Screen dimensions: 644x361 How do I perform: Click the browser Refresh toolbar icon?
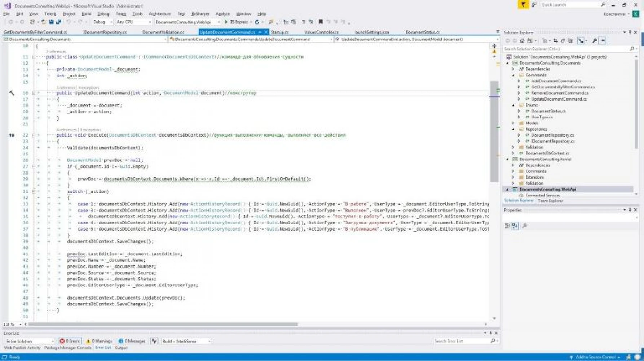(x=257, y=22)
